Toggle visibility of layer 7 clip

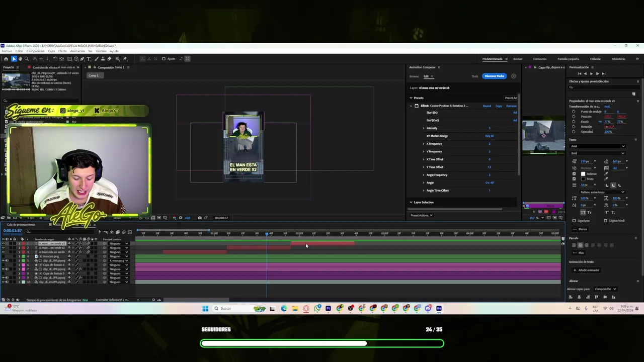tap(3, 269)
